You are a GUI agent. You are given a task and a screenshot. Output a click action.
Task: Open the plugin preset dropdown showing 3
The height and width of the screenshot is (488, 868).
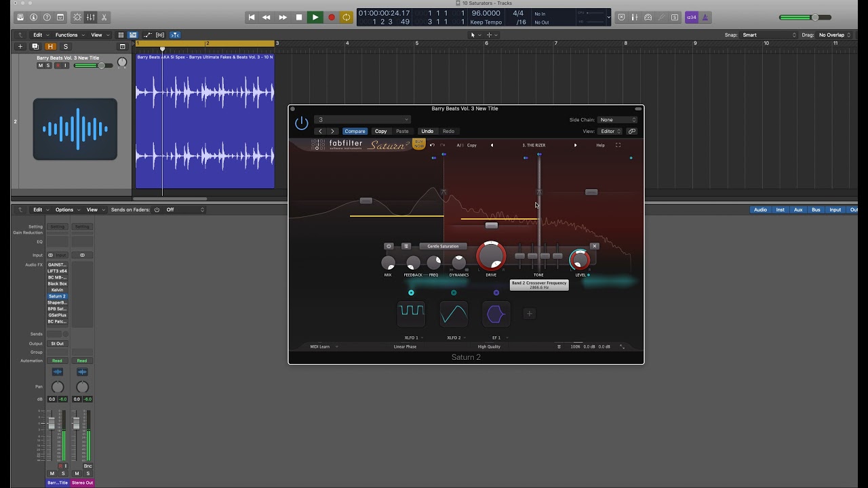pyautogui.click(x=363, y=120)
